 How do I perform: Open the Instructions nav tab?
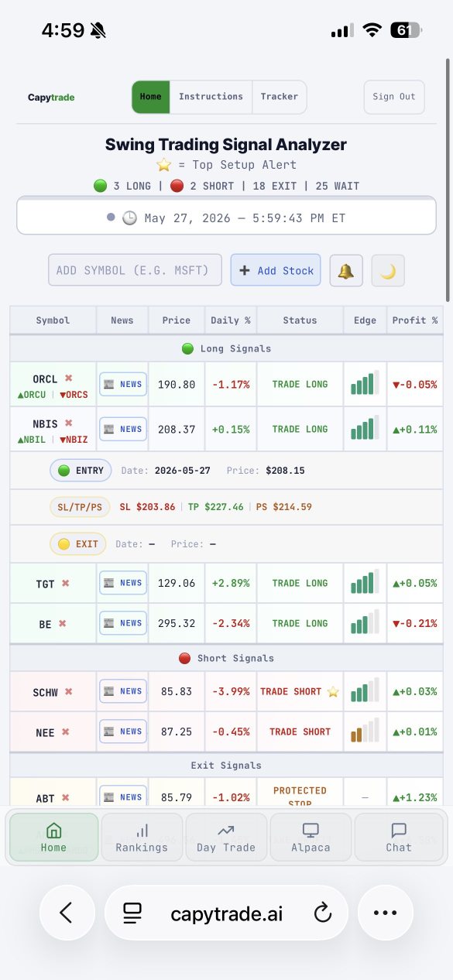211,97
